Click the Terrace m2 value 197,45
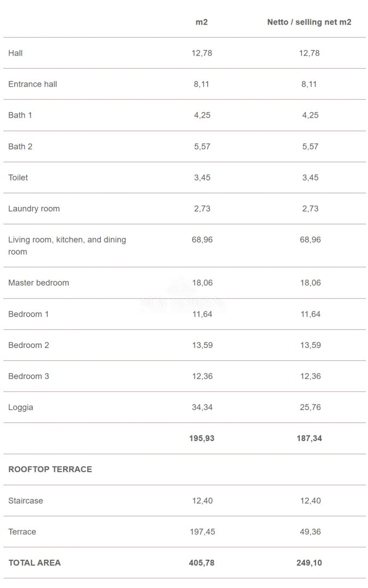The height and width of the screenshot is (588, 368). click(x=202, y=532)
